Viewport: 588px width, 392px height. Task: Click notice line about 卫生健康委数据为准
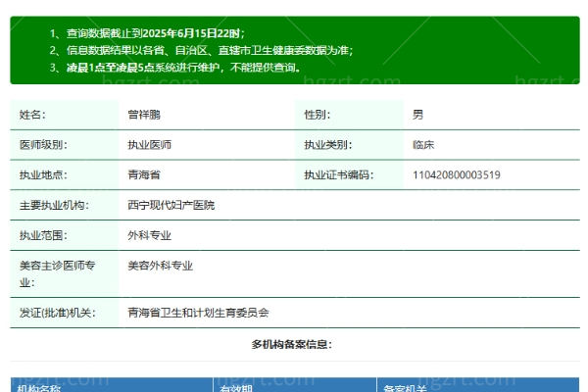tap(201, 50)
